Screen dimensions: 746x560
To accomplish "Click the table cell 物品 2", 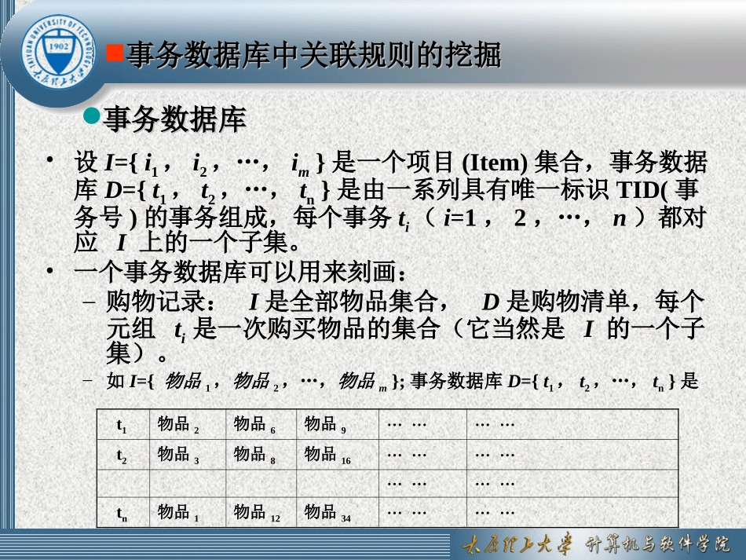I will 188,426.
